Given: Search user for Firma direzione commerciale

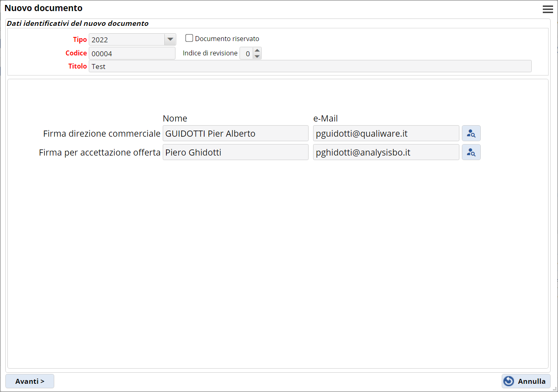Looking at the screenshot, I should (x=471, y=133).
